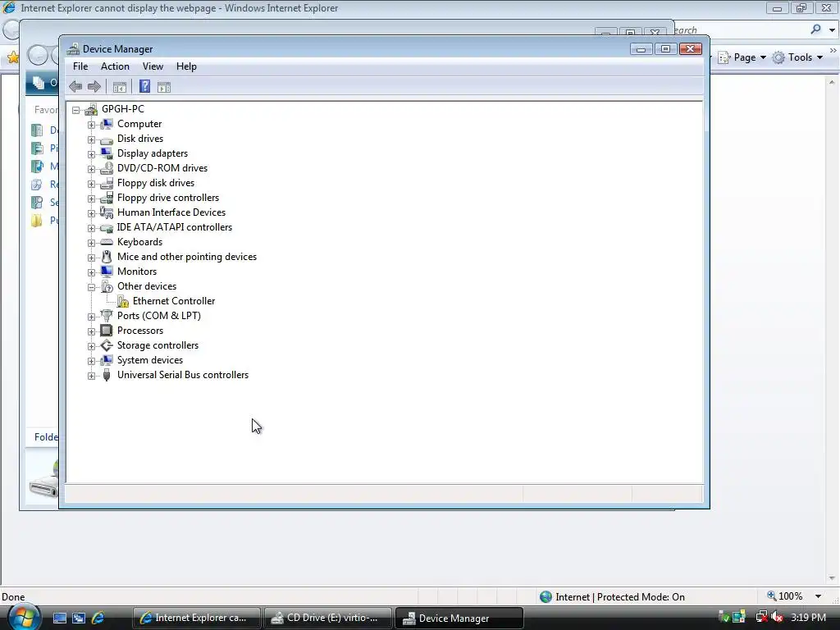Select the Human Interface Devices label

click(x=171, y=212)
